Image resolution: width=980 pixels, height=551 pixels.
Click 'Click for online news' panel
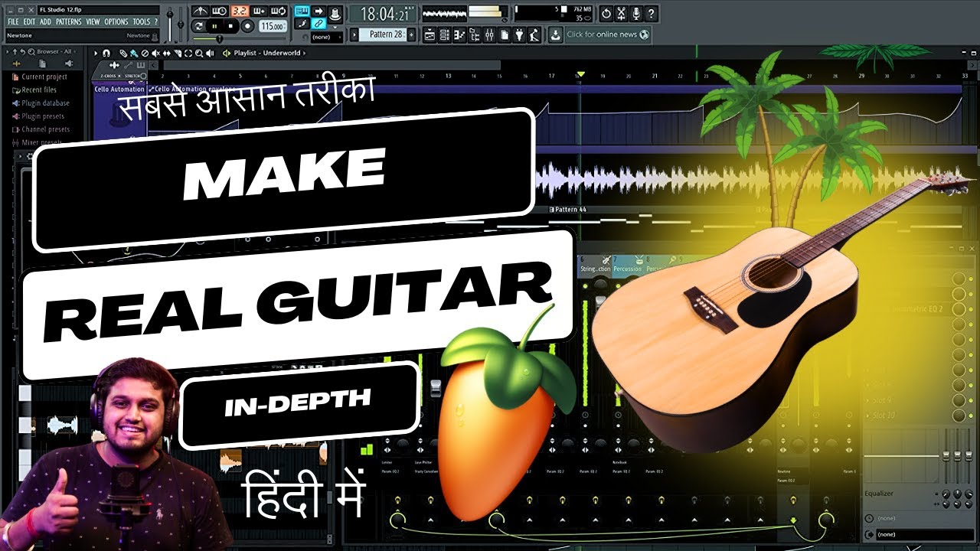point(608,34)
